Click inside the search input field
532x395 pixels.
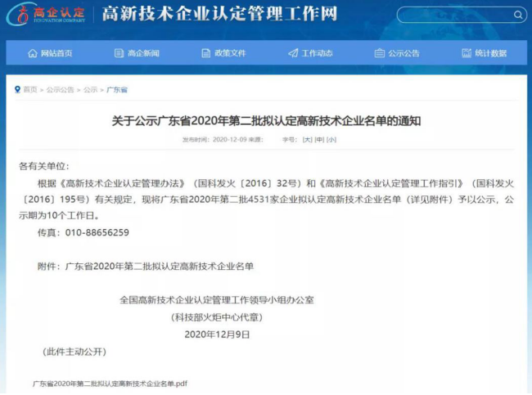450,15
